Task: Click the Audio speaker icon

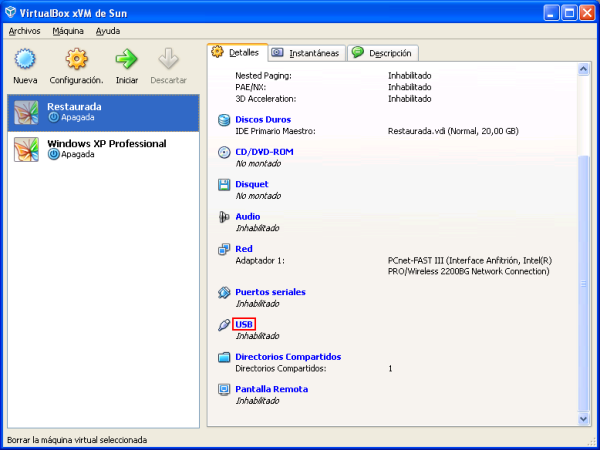Action: [225, 217]
